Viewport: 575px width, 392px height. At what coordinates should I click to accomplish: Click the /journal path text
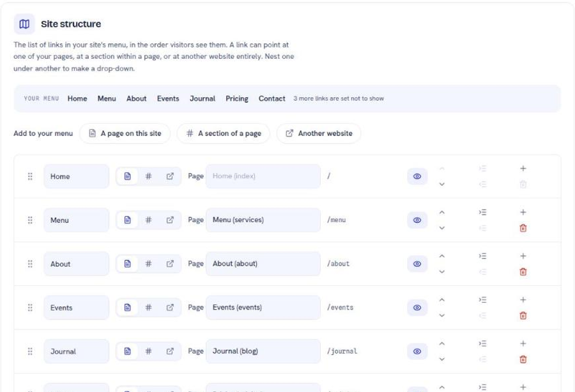point(342,351)
